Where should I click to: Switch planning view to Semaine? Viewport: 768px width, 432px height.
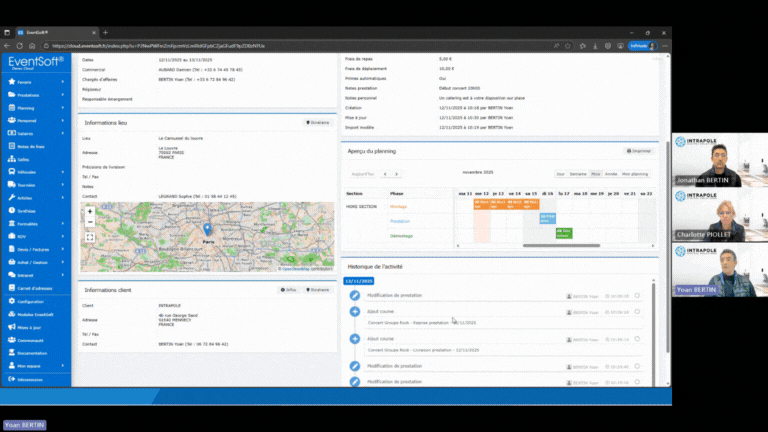point(578,173)
